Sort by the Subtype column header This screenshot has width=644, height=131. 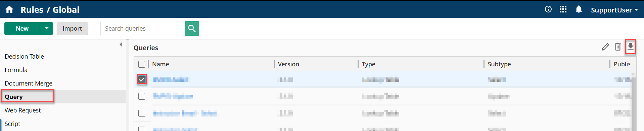coord(499,64)
